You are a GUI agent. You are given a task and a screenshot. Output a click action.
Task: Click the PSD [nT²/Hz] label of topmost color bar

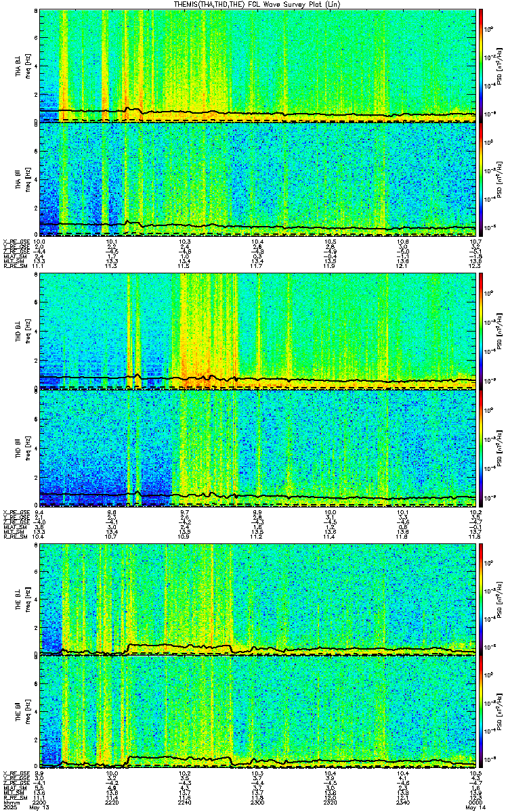click(499, 66)
